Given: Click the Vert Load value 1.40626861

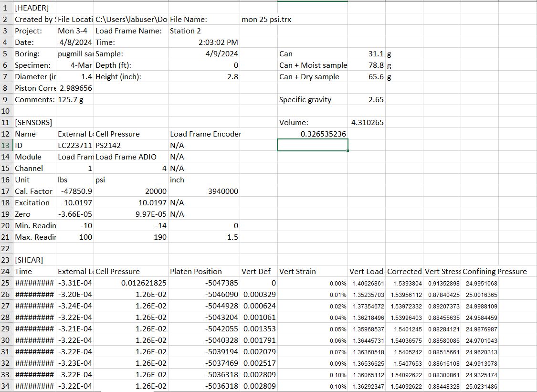Looking at the screenshot, I should (366, 283).
